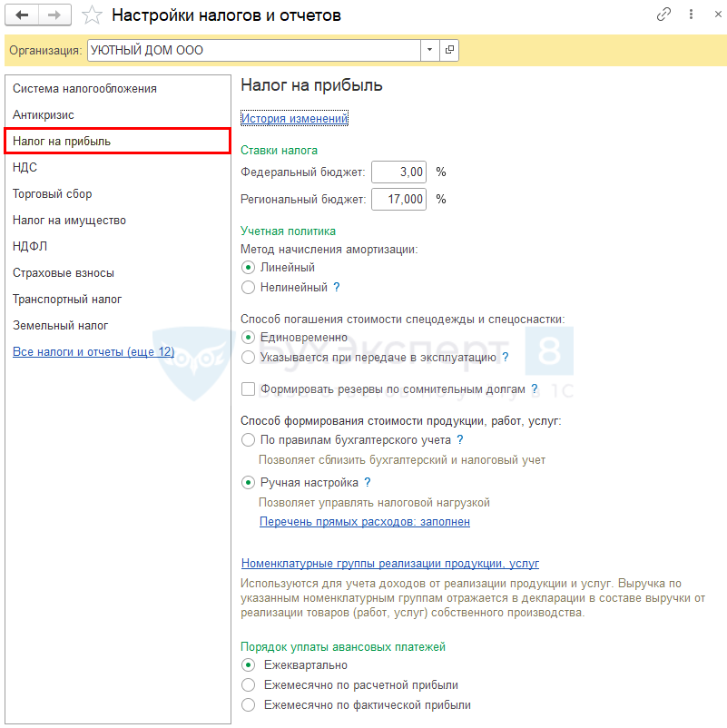The width and height of the screenshot is (727, 728).
Task: Close the settings window
Action: [x=718, y=15]
